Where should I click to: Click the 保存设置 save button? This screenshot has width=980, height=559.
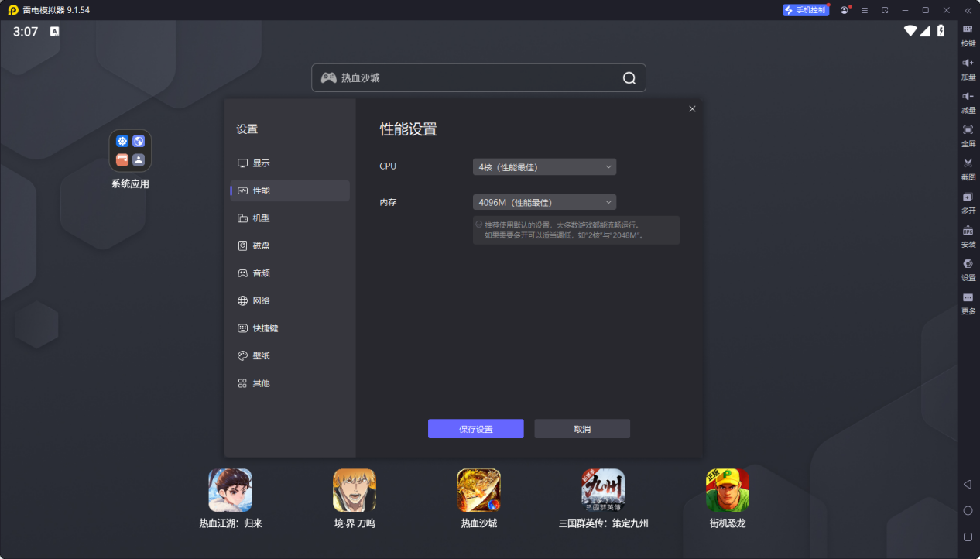tap(475, 428)
